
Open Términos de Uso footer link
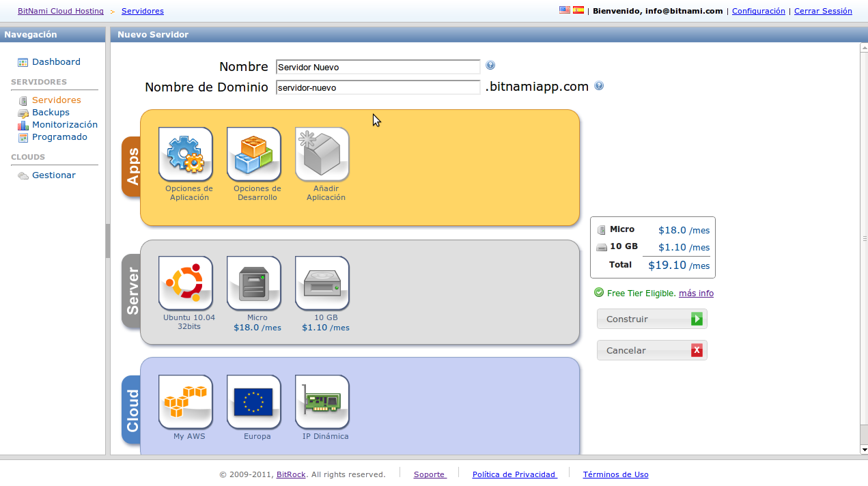point(615,474)
